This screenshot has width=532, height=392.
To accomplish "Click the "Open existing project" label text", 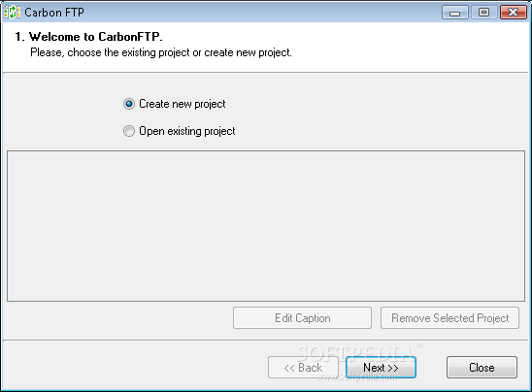I will (x=187, y=131).
